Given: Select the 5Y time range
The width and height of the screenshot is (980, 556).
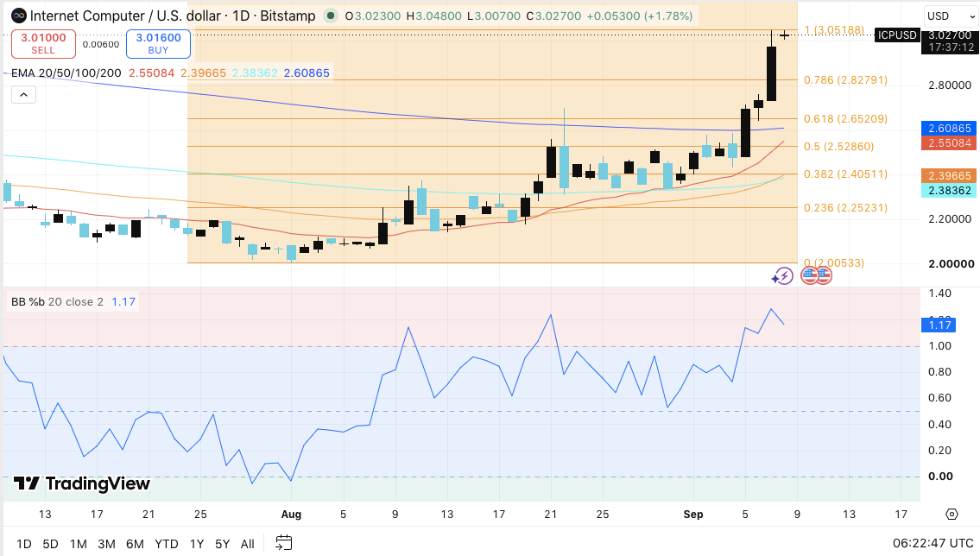Looking at the screenshot, I should [222, 544].
